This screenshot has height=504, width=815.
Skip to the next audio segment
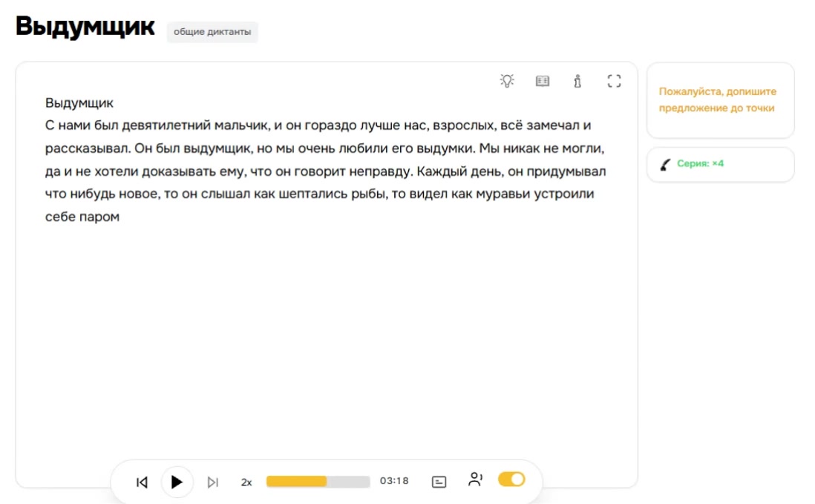212,482
